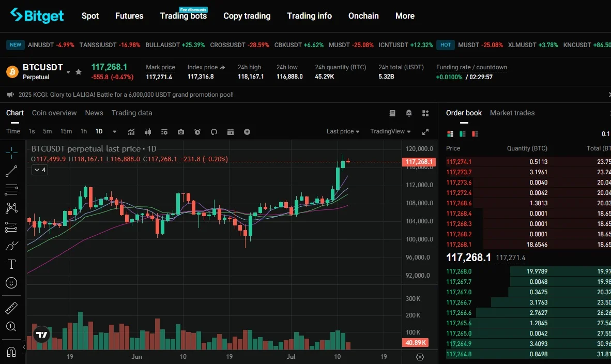The width and height of the screenshot is (611, 364).
Task: Open the TradingView chart type dropdown
Action: click(390, 131)
